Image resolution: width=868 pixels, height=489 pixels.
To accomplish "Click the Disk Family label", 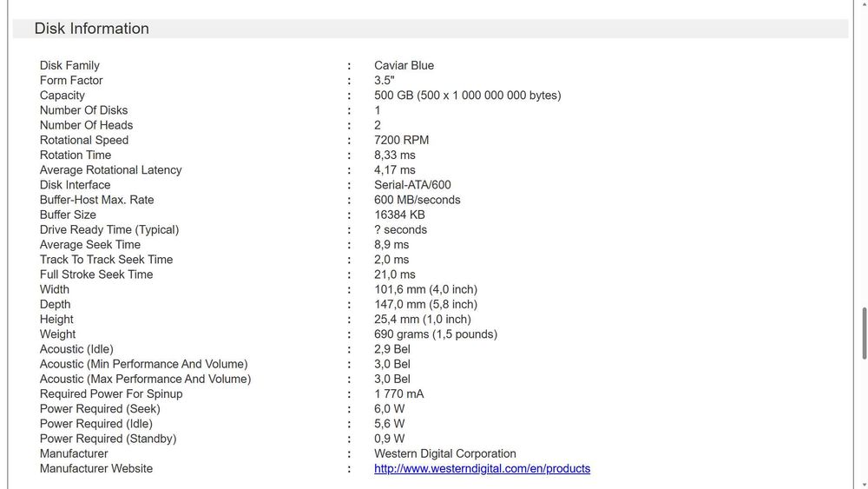I will pos(69,65).
